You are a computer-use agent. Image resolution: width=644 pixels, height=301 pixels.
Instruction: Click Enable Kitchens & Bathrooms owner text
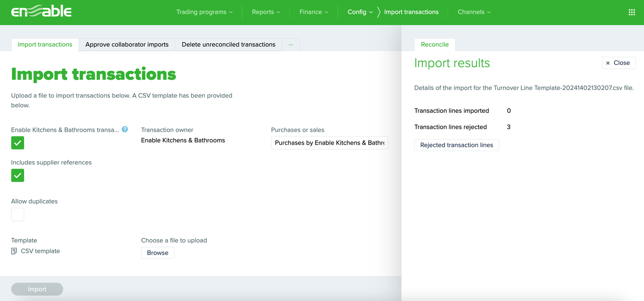[x=183, y=140]
